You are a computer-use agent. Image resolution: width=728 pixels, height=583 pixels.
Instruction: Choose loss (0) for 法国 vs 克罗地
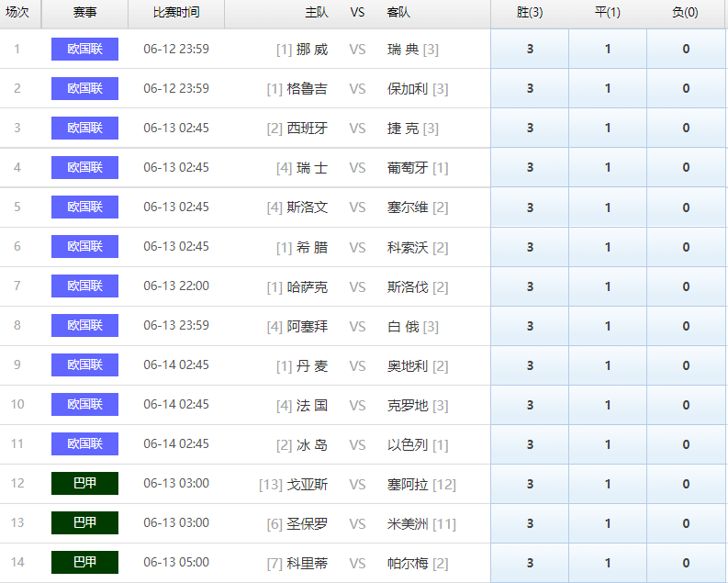[x=686, y=404]
